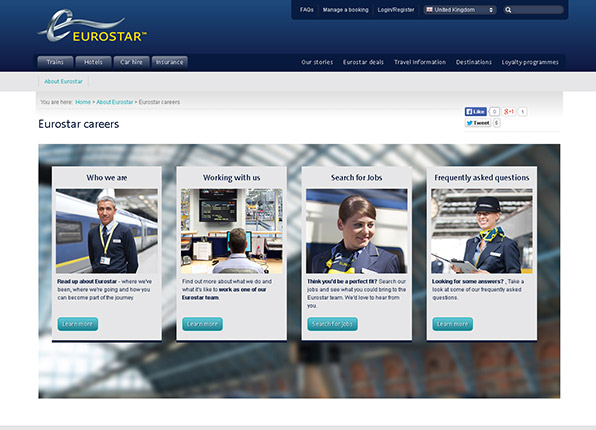Select the Hotels tab

click(x=93, y=62)
